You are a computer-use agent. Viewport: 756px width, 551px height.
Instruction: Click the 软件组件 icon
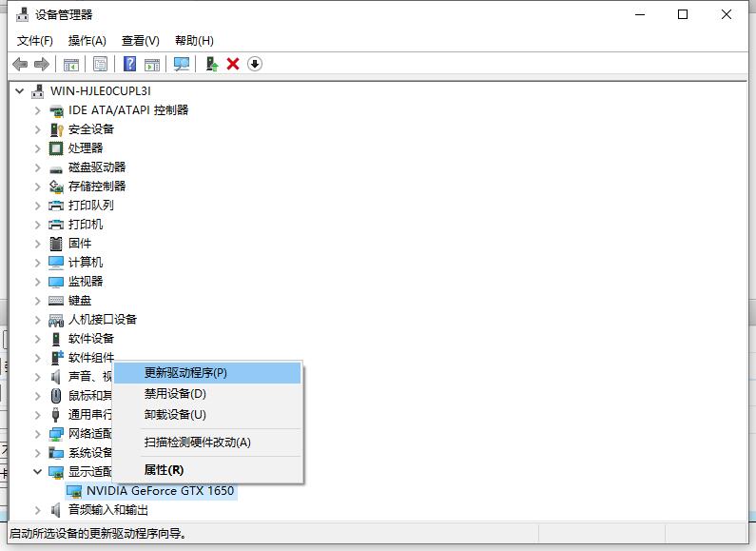click(x=57, y=358)
